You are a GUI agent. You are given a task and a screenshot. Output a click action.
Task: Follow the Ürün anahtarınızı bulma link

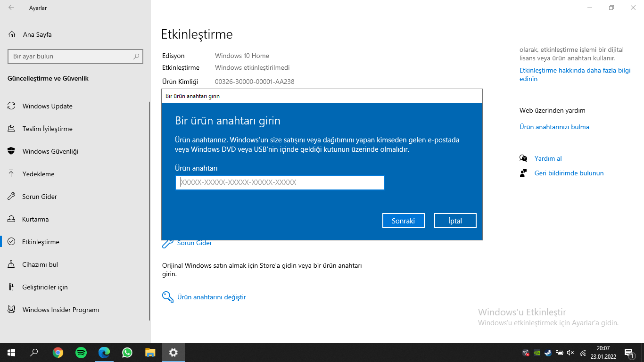[x=554, y=127]
